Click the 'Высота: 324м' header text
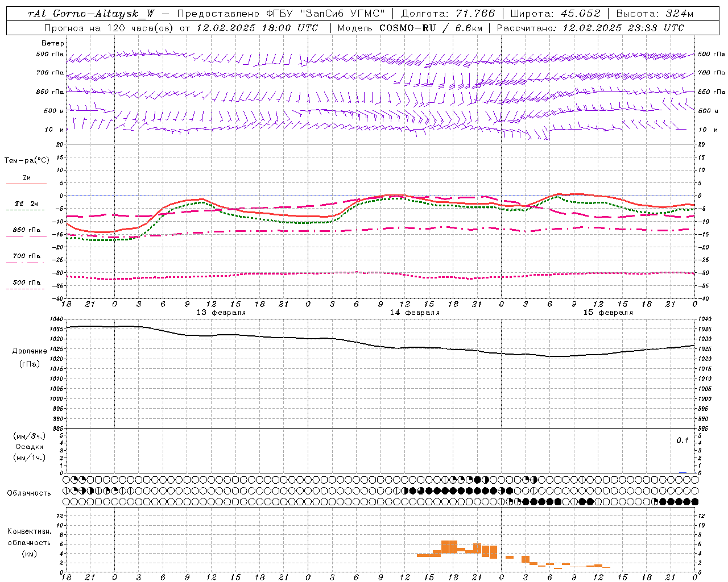This screenshot has width=728, height=582. pos(655,14)
